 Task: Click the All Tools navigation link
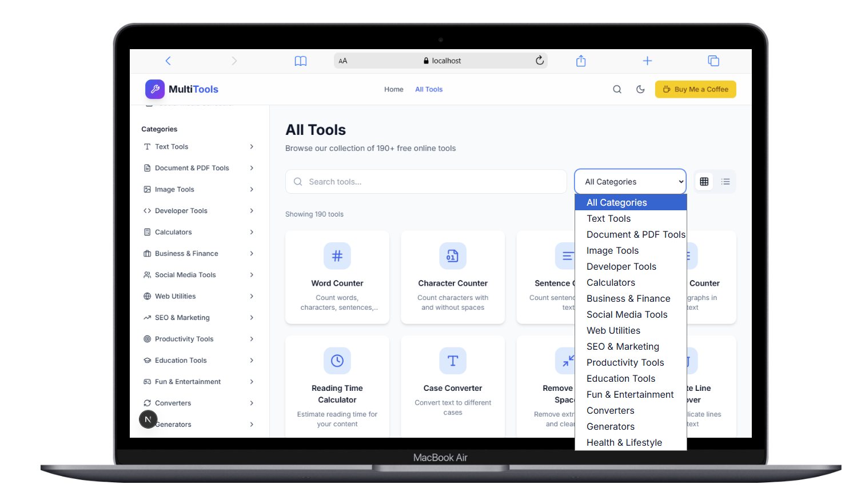click(x=428, y=89)
